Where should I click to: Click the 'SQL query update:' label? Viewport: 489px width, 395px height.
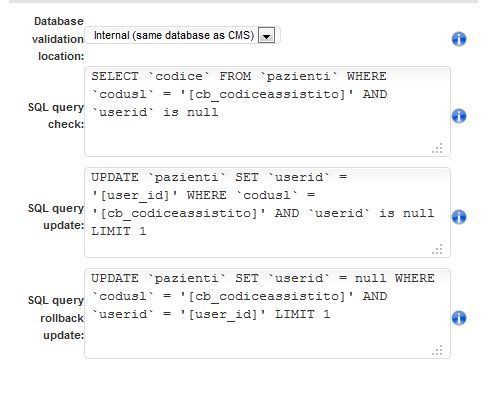click(56, 216)
